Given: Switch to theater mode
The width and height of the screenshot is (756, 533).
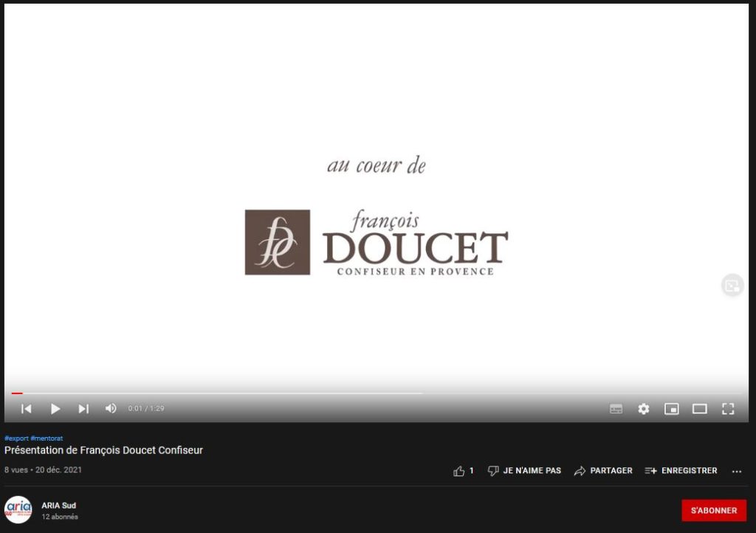Looking at the screenshot, I should [x=700, y=409].
